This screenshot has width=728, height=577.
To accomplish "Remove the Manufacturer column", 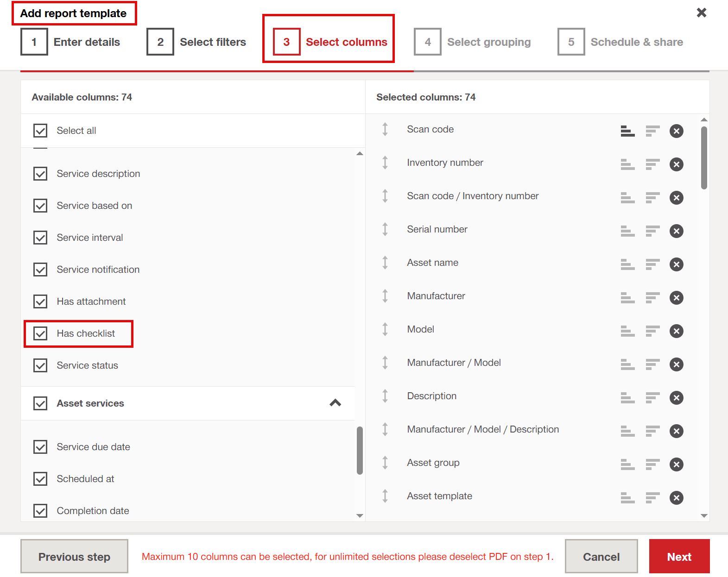I will coord(676,298).
